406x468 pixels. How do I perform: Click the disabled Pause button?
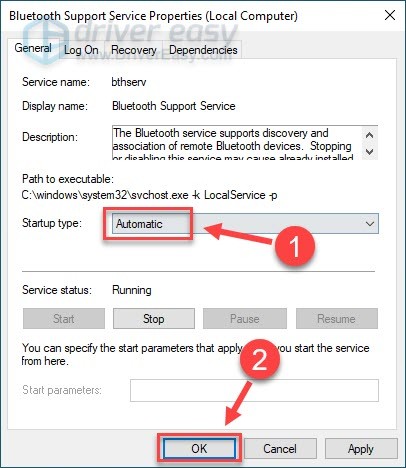point(245,319)
